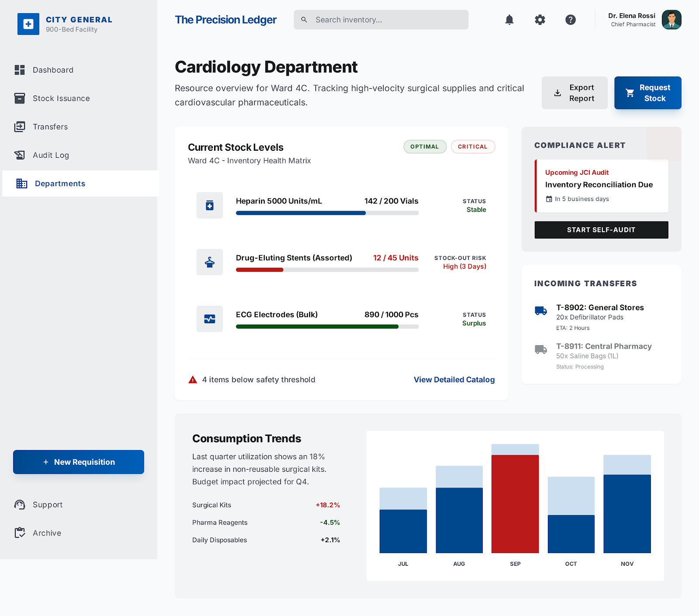Open the settings gear icon
Image resolution: width=699 pixels, height=616 pixels.
[x=540, y=20]
